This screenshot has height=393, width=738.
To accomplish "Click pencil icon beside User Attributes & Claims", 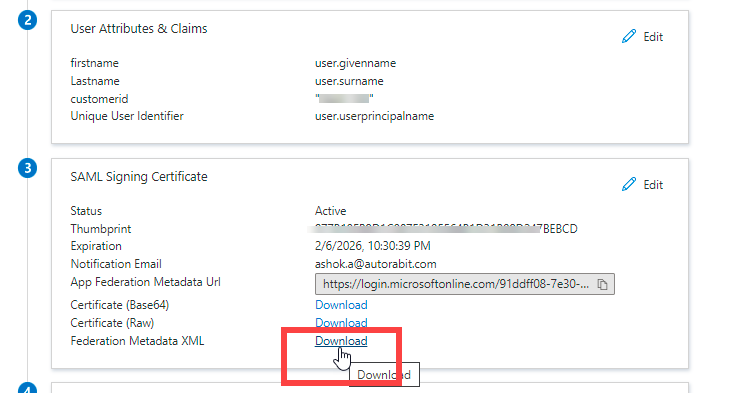I will coord(629,36).
